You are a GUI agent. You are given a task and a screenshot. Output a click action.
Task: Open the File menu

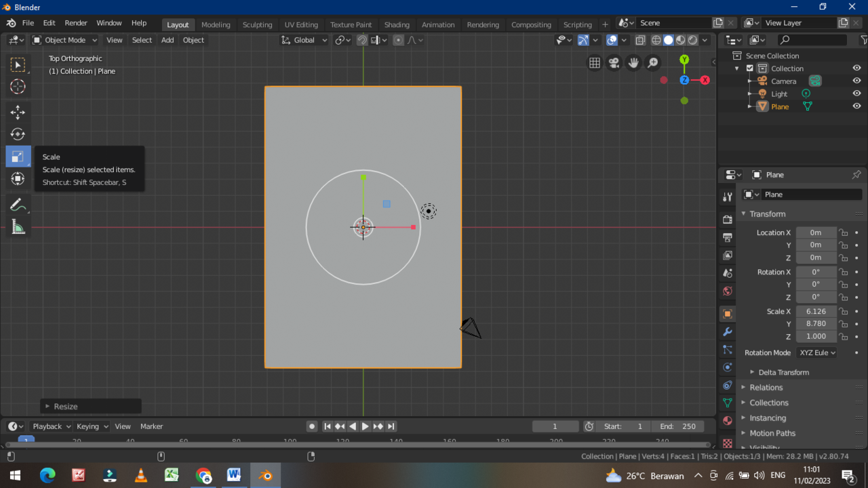(x=28, y=23)
